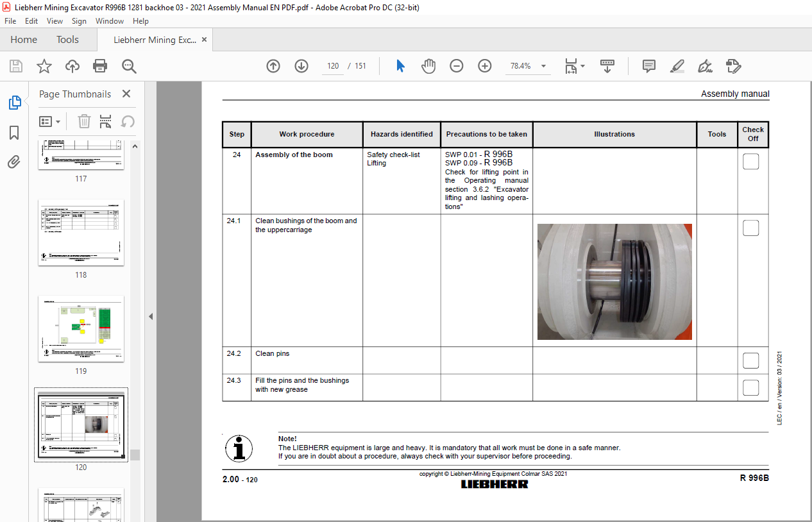
Task: Click the stamp tool icon
Action: [x=733, y=65]
